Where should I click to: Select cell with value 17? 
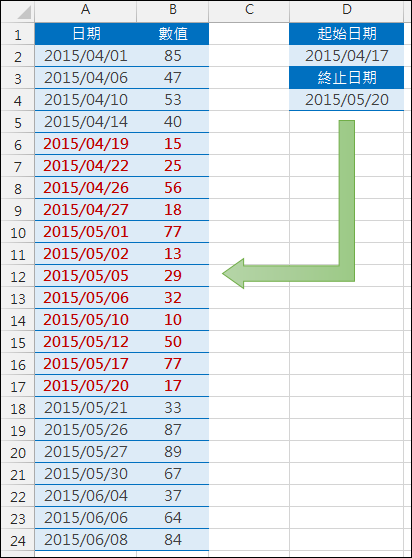tap(173, 386)
